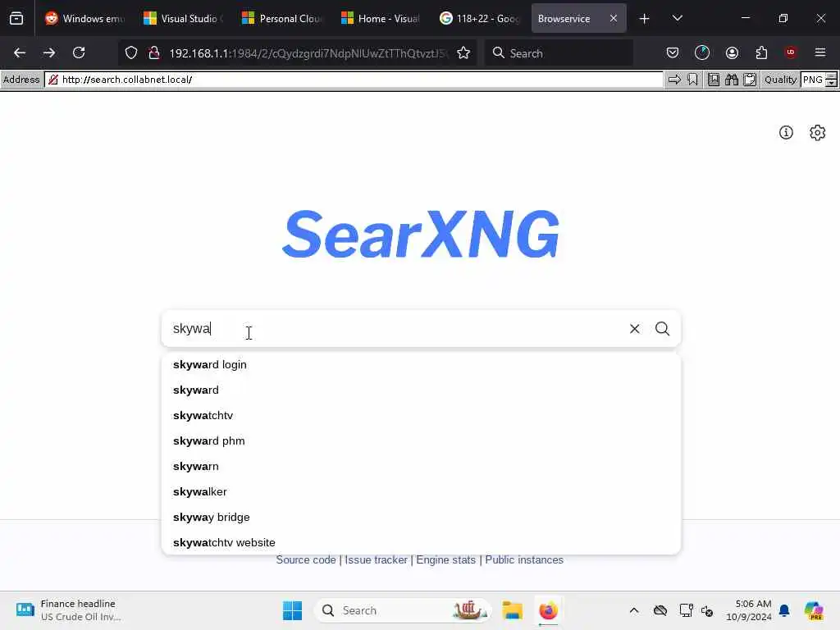Screen dimensions: 840x630
Task: Open File Explorer from taskbar
Action: tap(512, 610)
